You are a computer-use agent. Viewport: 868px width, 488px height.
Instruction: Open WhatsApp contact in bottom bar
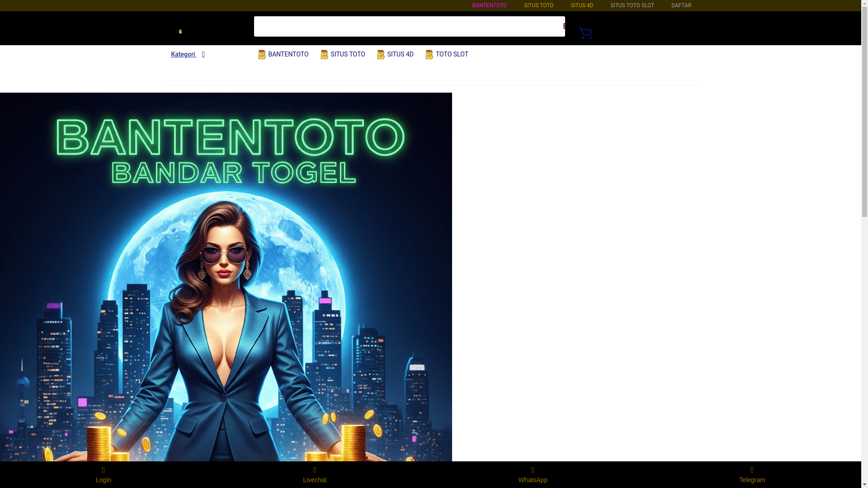pyautogui.click(x=533, y=475)
